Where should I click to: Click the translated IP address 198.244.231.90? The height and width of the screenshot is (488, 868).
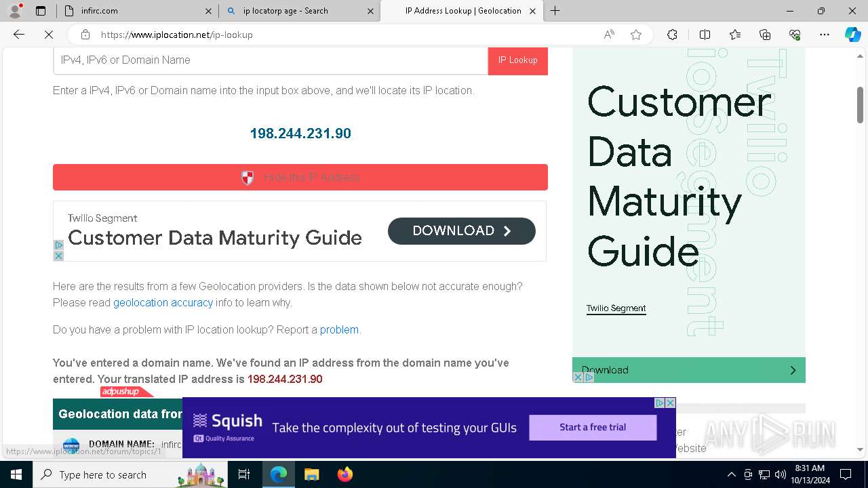coord(285,380)
